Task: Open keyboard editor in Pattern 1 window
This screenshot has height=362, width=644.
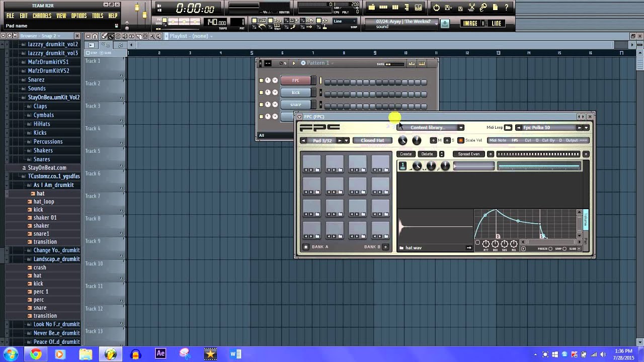Action: (x=422, y=63)
